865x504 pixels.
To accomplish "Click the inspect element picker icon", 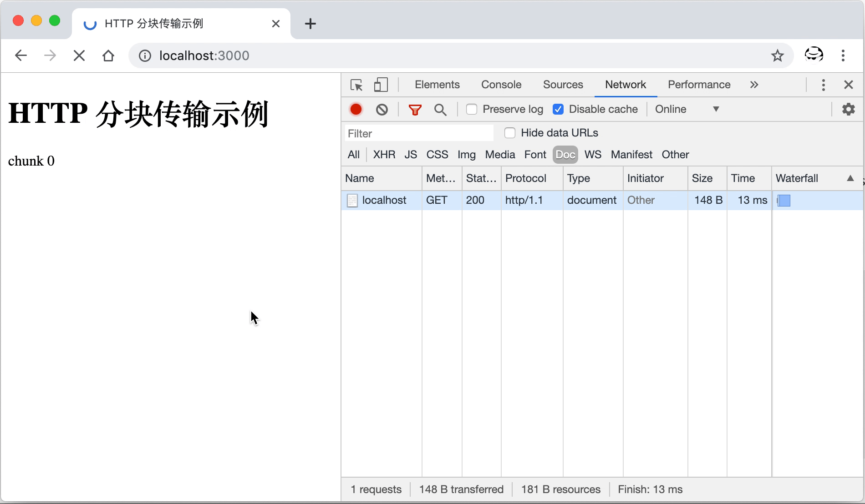I will click(356, 85).
